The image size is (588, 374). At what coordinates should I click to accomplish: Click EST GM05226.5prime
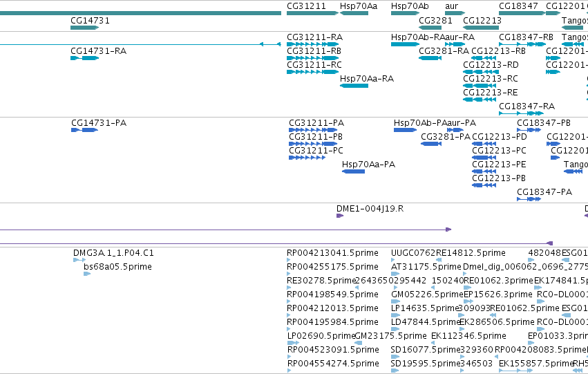click(x=395, y=301)
